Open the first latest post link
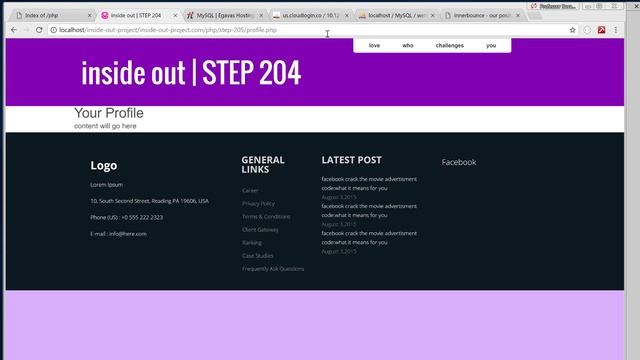The width and height of the screenshot is (640, 360). pos(369,183)
